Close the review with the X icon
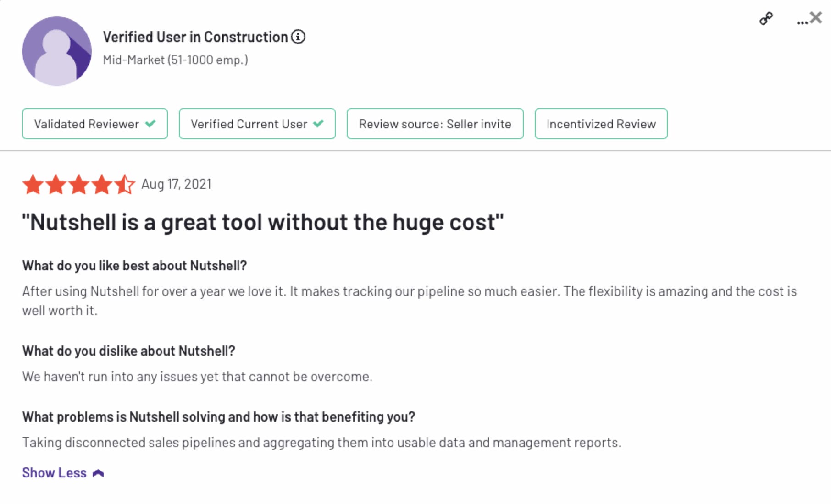 point(816,17)
